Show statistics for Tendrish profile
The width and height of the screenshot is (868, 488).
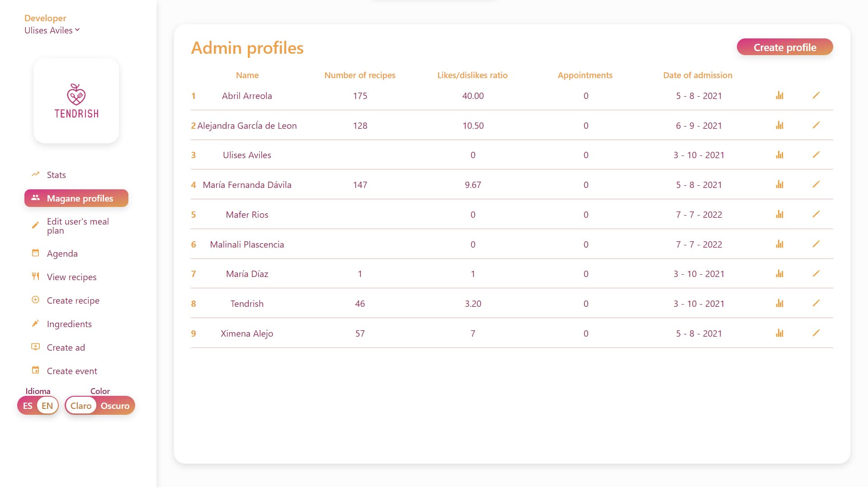click(779, 303)
